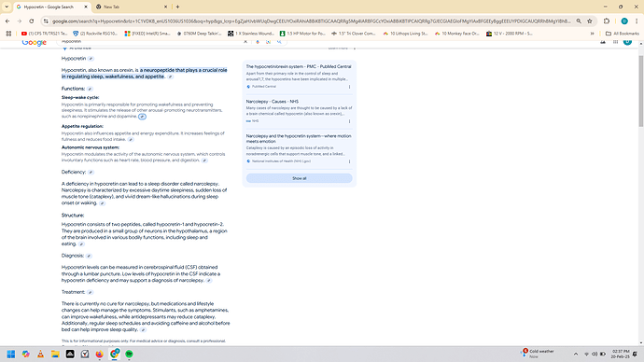Open options for the PubMed Central source
This screenshot has width=644, height=362.
[x=349, y=87]
